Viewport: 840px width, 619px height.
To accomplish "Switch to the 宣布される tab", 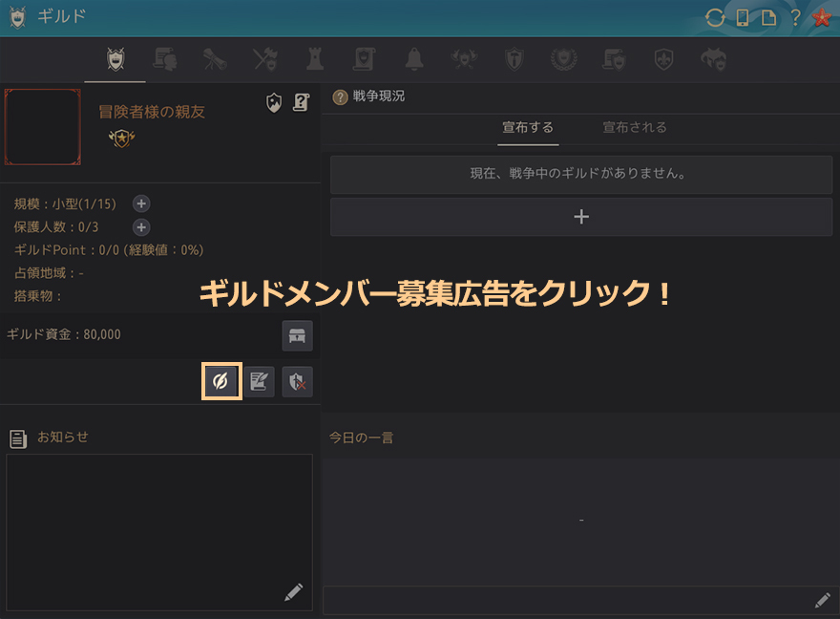I will pos(635,128).
